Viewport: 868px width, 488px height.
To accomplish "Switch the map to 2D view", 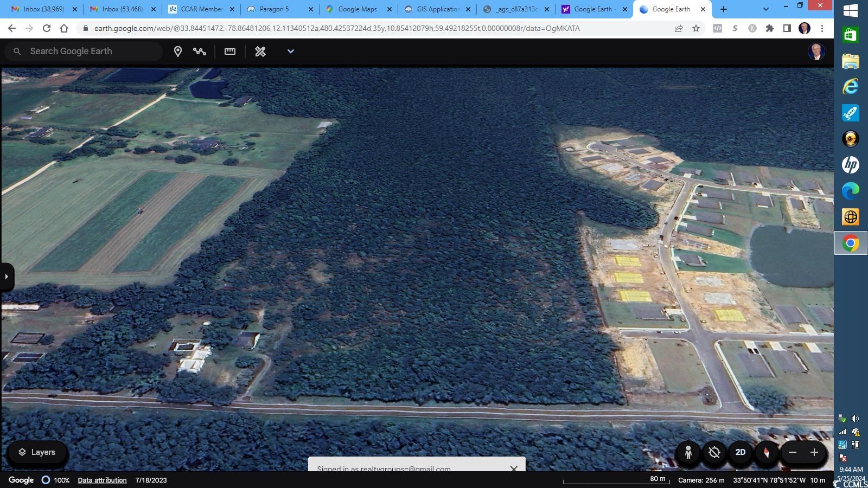I will 740,452.
